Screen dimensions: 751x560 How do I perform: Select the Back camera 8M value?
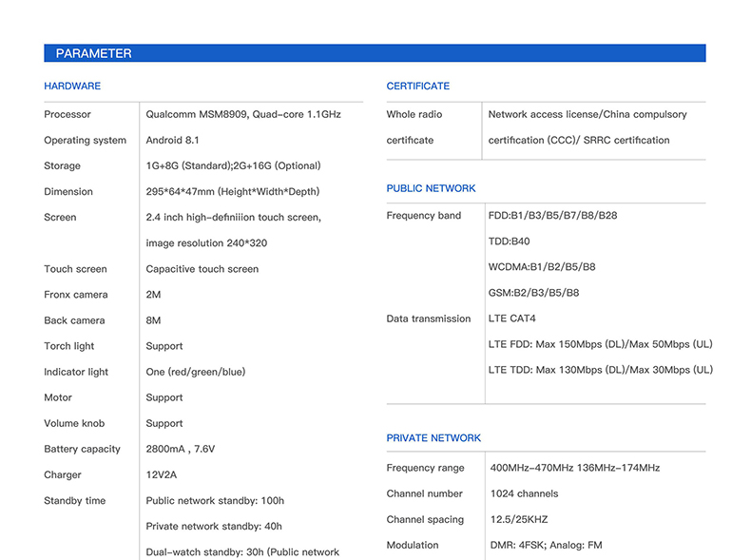coord(153,321)
